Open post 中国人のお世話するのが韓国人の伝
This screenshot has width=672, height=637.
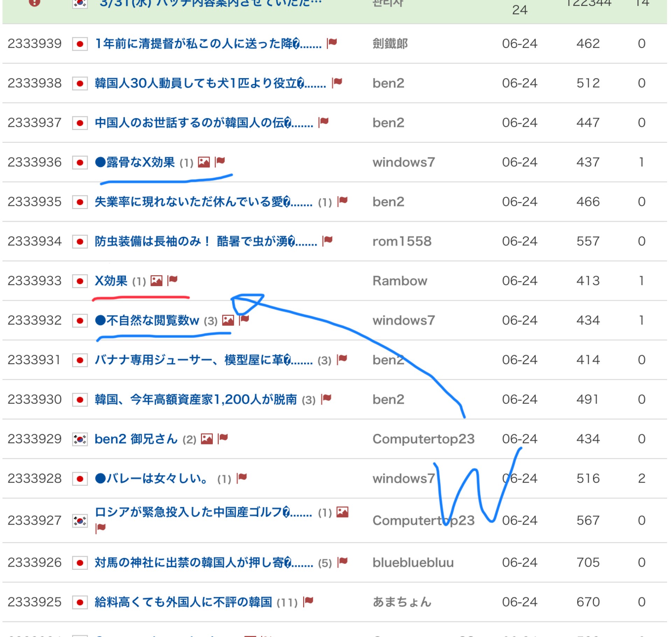click(x=204, y=123)
